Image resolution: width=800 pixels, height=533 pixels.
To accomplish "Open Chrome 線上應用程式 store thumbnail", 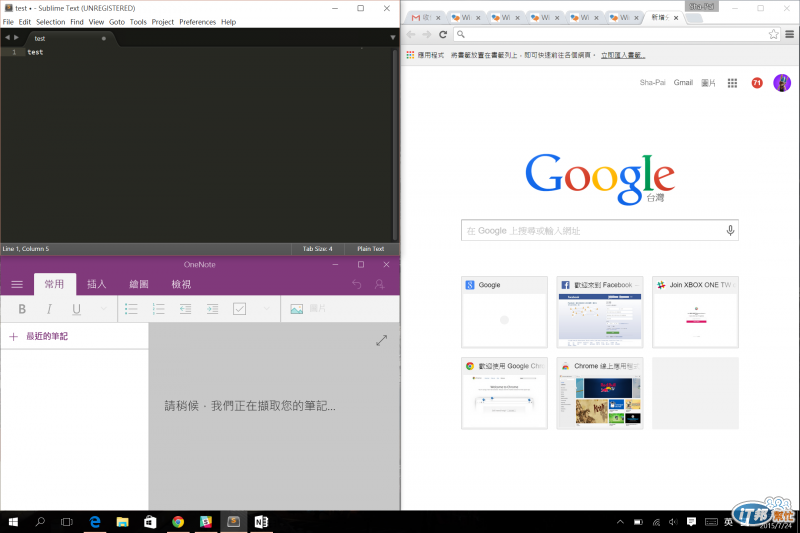I will pyautogui.click(x=599, y=393).
